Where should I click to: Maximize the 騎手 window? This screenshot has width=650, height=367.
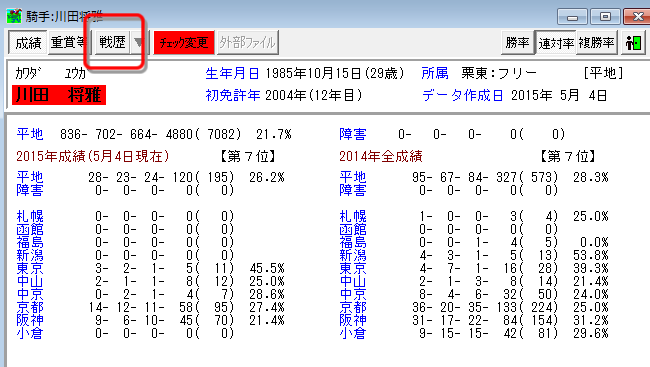(605, 17)
